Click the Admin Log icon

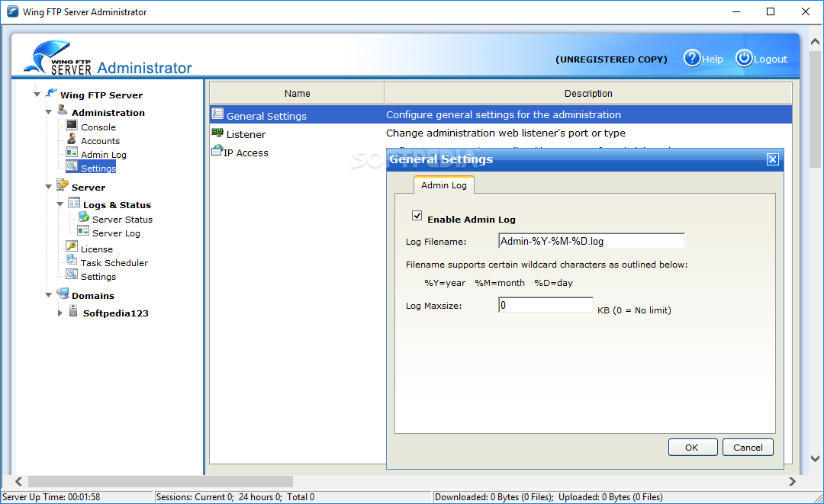72,152
